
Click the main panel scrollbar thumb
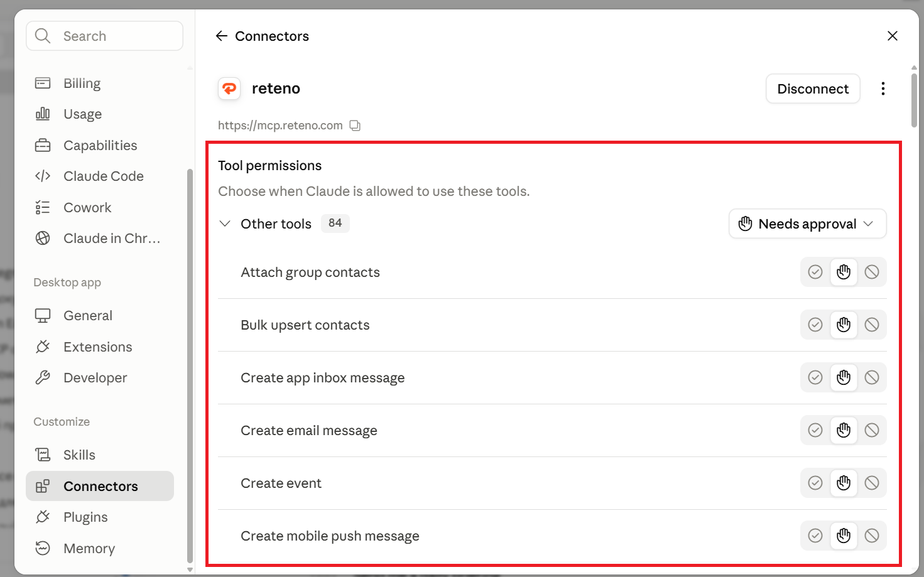914,99
